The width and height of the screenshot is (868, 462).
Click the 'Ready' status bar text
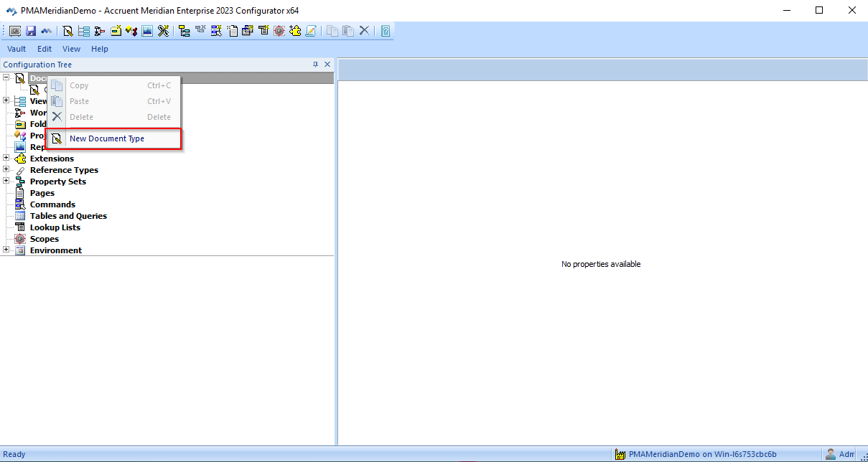pos(14,454)
